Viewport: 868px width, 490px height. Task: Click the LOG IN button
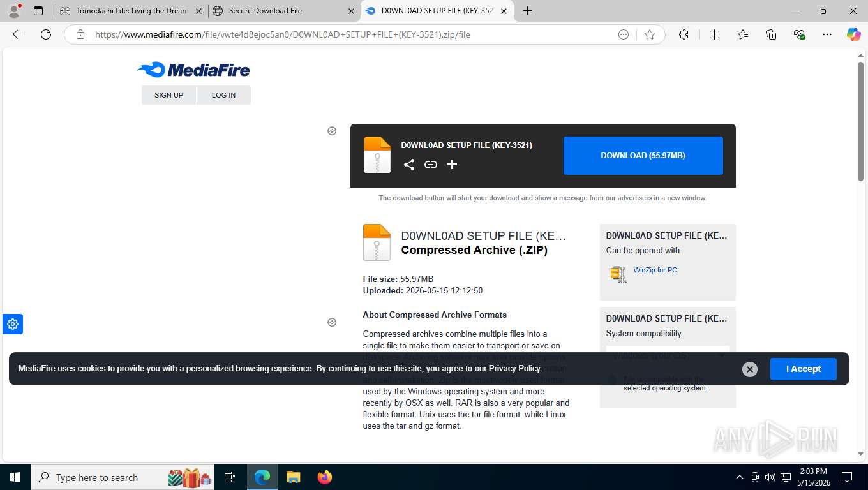pyautogui.click(x=223, y=95)
